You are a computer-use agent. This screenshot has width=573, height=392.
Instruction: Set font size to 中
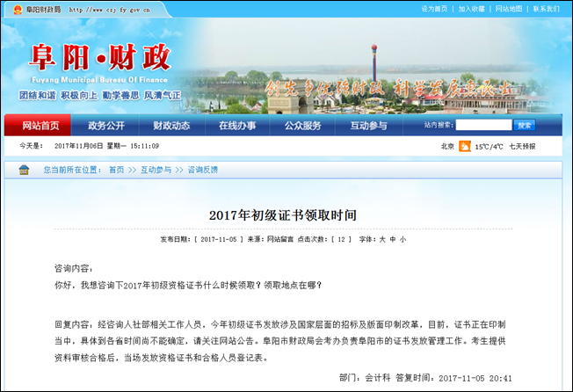pos(393,239)
